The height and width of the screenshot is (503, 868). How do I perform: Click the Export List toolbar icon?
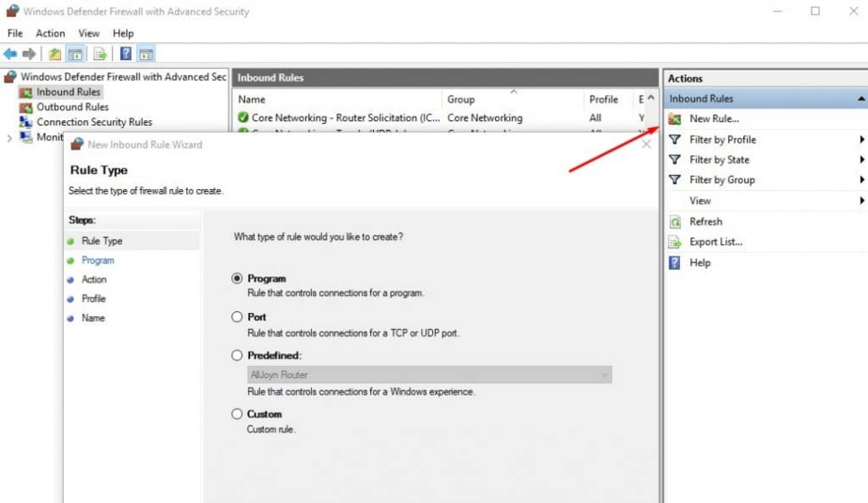100,54
